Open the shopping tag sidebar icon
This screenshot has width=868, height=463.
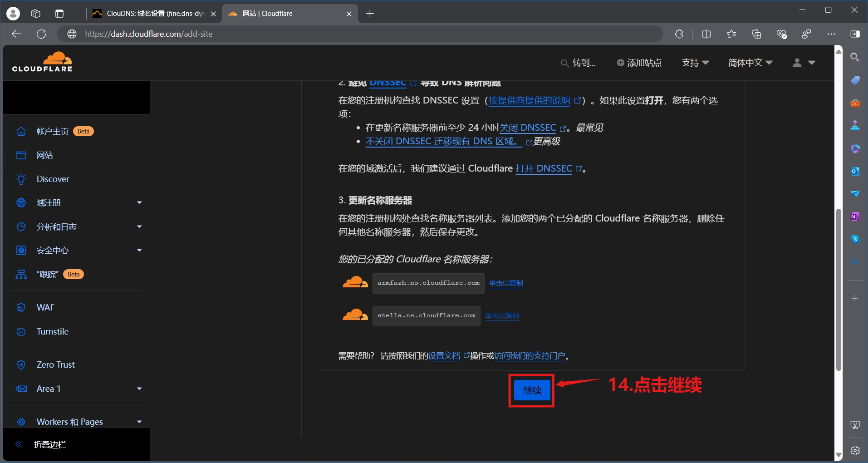click(x=855, y=80)
